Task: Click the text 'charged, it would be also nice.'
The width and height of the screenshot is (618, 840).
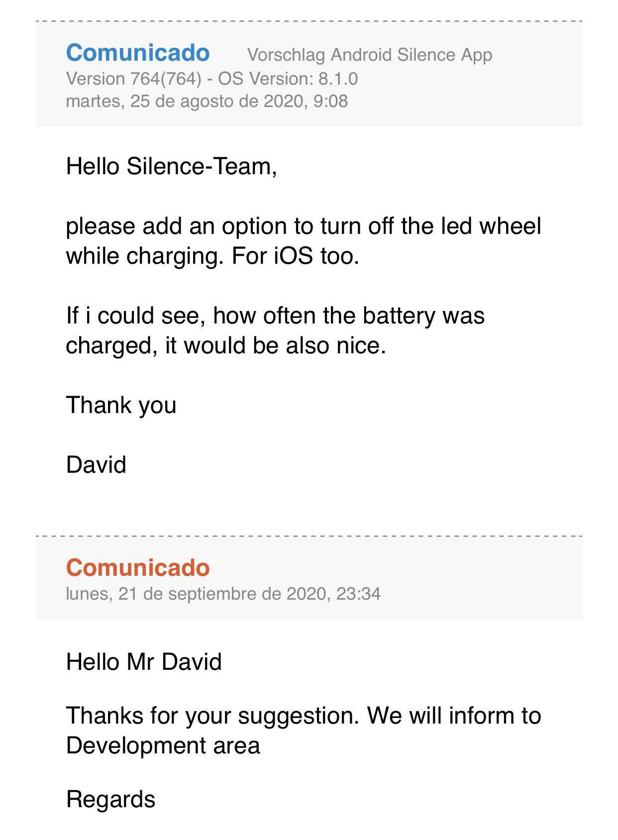Action: click(x=226, y=346)
